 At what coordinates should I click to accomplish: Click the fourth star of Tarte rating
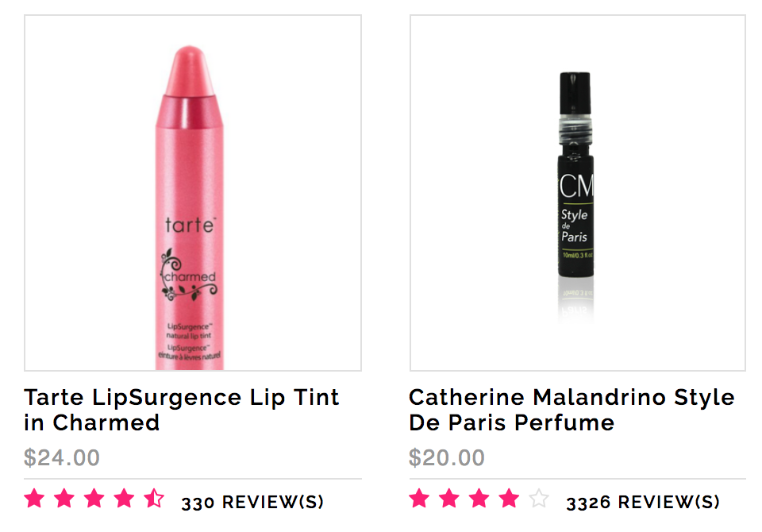(x=125, y=499)
